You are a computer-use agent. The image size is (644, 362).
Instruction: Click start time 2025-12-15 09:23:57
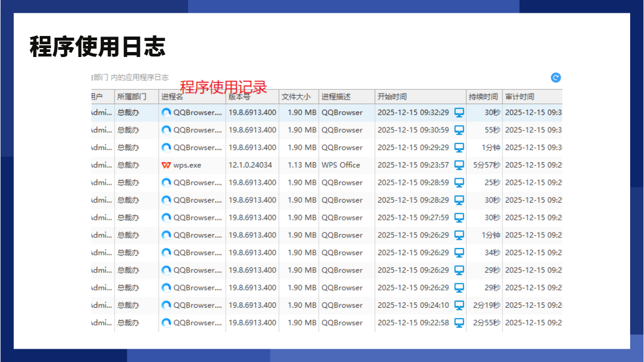tap(413, 165)
